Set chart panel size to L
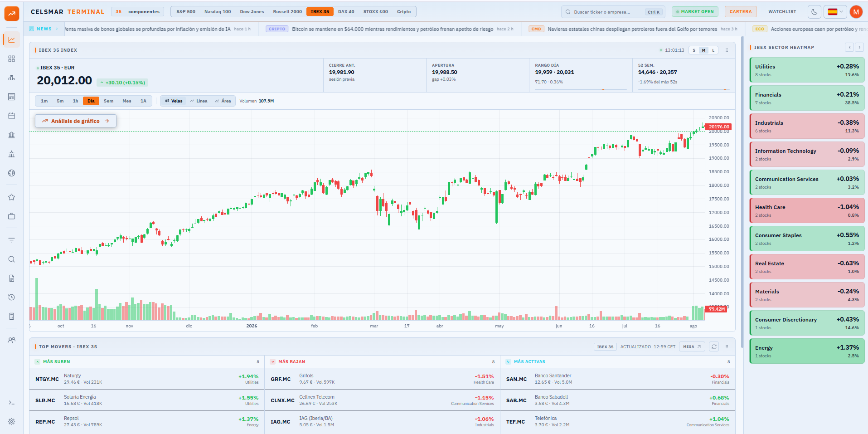Screen dimensions: 868x434 [x=713, y=50]
